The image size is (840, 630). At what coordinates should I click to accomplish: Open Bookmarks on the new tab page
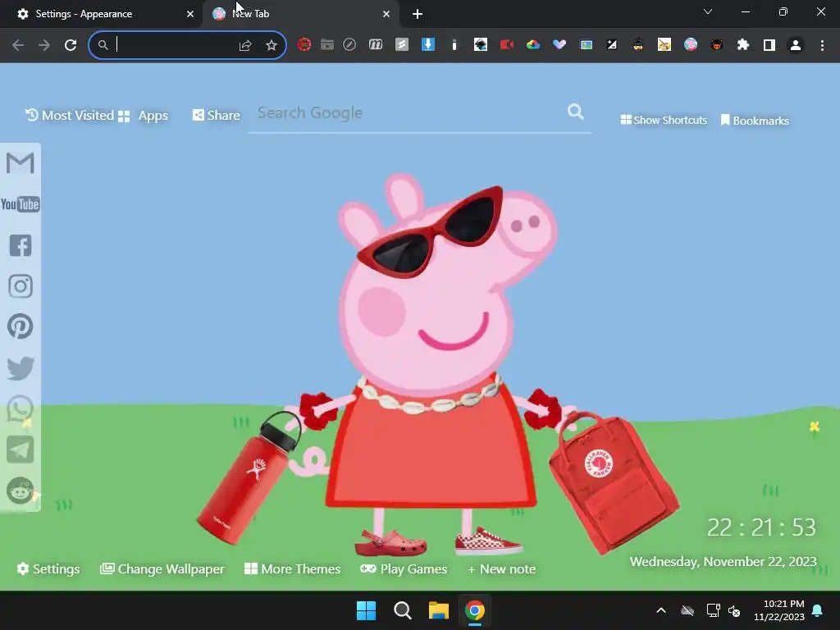755,121
